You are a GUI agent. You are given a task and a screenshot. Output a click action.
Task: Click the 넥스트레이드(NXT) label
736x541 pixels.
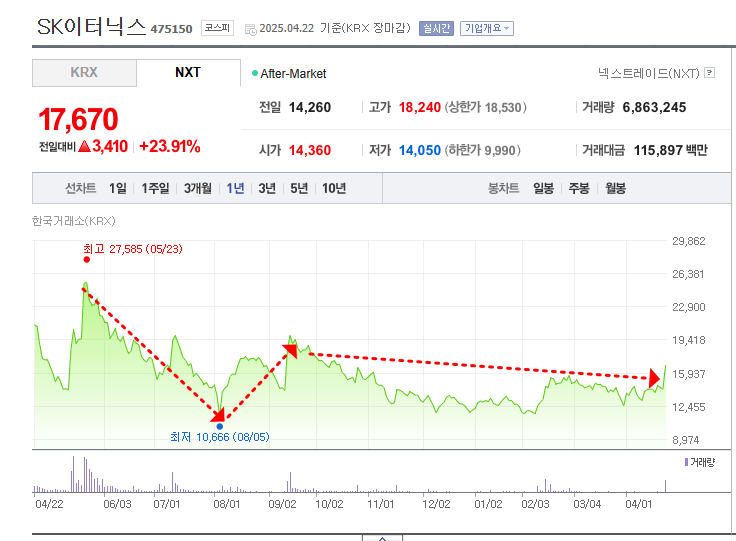(649, 73)
